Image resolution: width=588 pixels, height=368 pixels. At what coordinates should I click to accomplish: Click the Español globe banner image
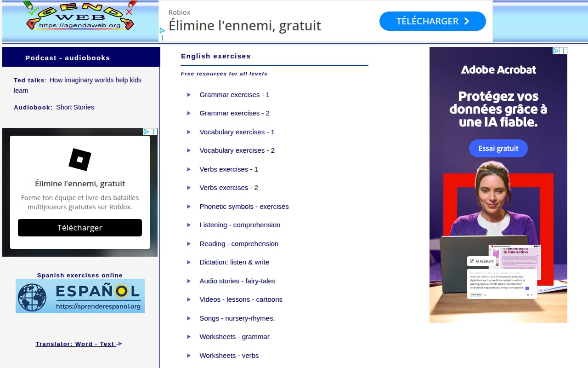tap(80, 296)
